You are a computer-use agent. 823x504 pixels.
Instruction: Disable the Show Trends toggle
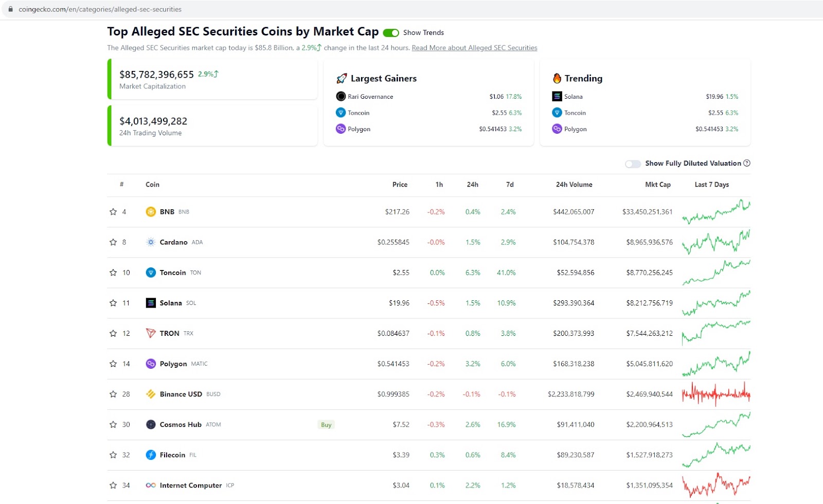point(391,32)
